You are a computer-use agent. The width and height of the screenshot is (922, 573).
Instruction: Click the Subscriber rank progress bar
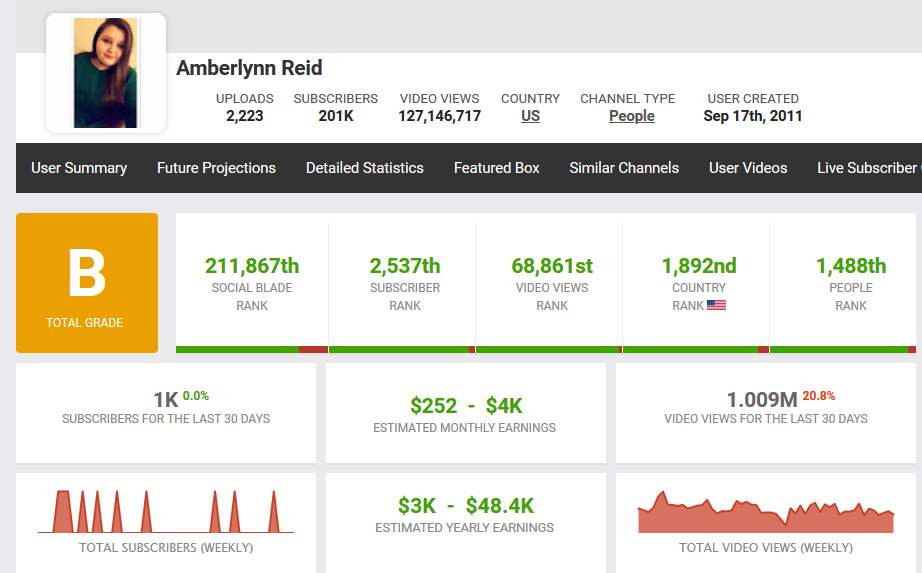click(x=402, y=349)
